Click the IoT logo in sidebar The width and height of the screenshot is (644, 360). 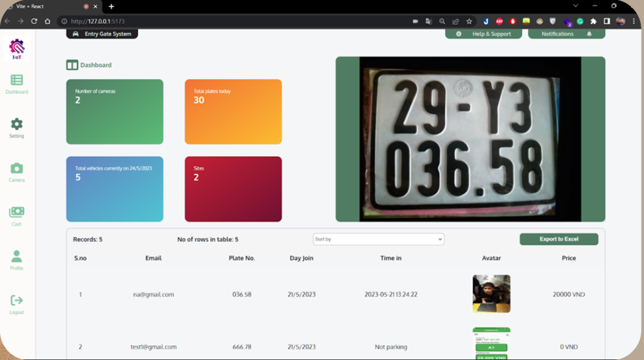pos(17,49)
